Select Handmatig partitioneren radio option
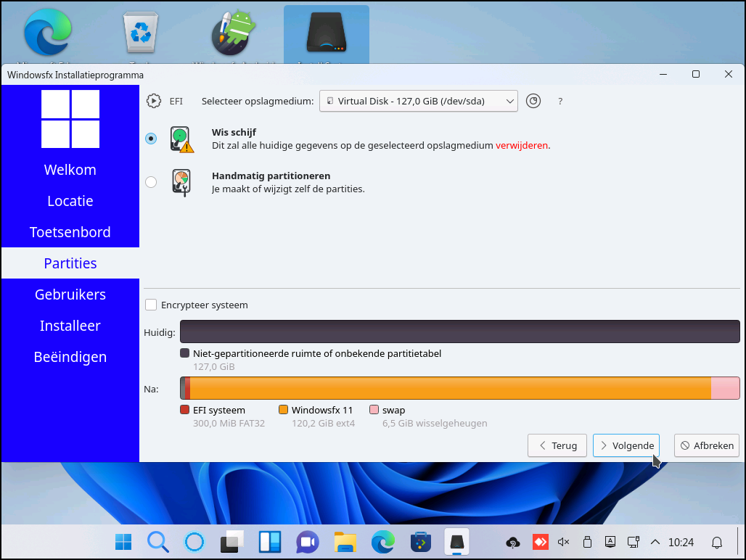Screen dimensions: 746x560 (151, 182)
